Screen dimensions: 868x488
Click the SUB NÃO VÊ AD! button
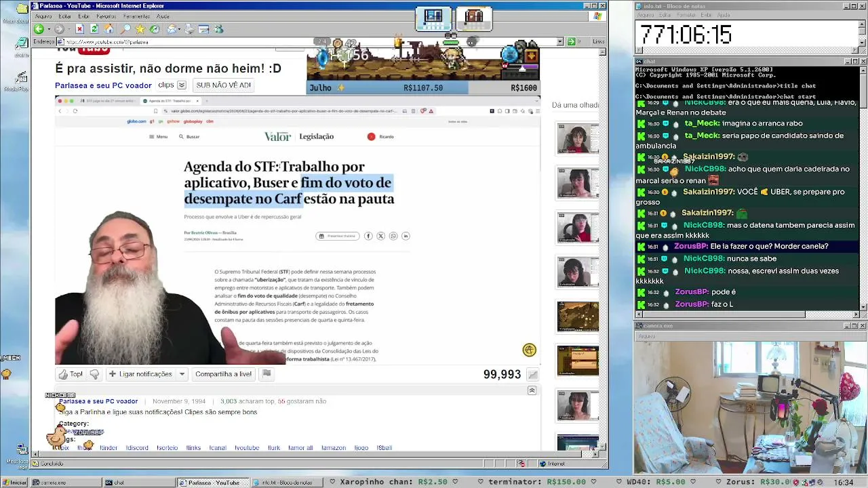click(223, 85)
